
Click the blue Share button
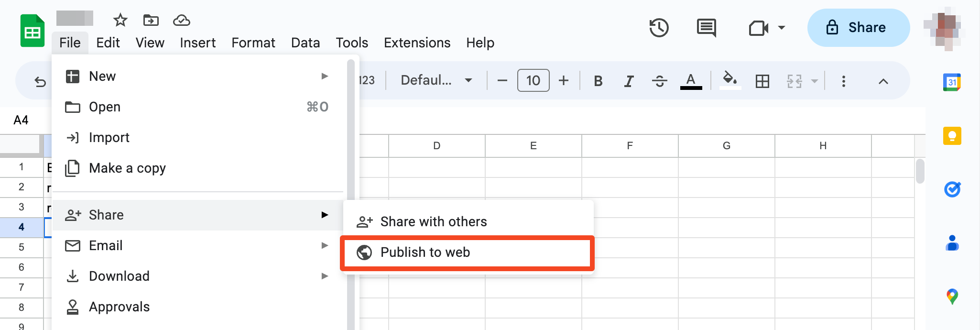(859, 28)
